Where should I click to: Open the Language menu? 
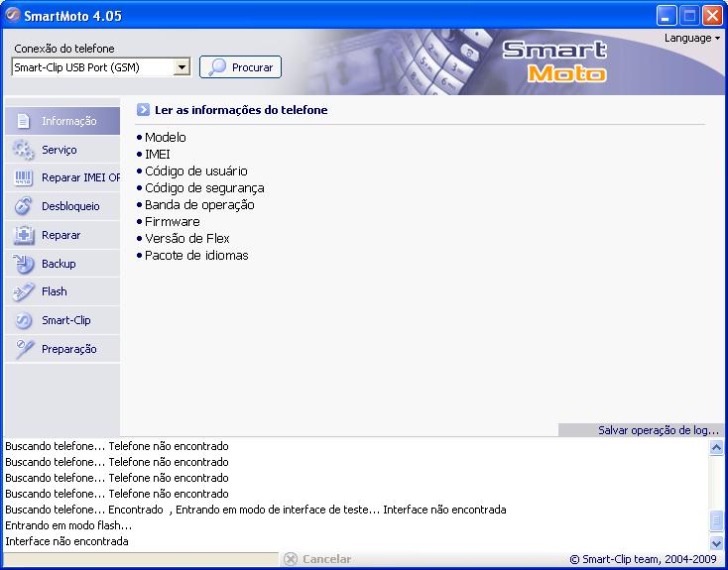(x=691, y=38)
